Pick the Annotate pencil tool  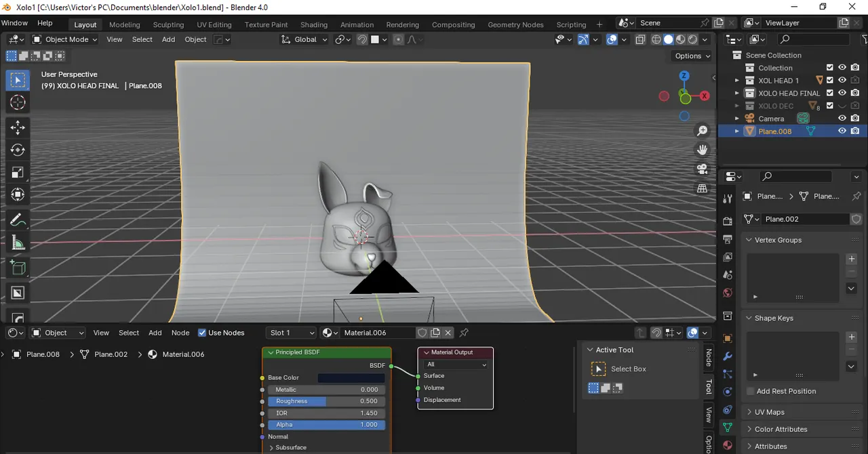[18, 220]
